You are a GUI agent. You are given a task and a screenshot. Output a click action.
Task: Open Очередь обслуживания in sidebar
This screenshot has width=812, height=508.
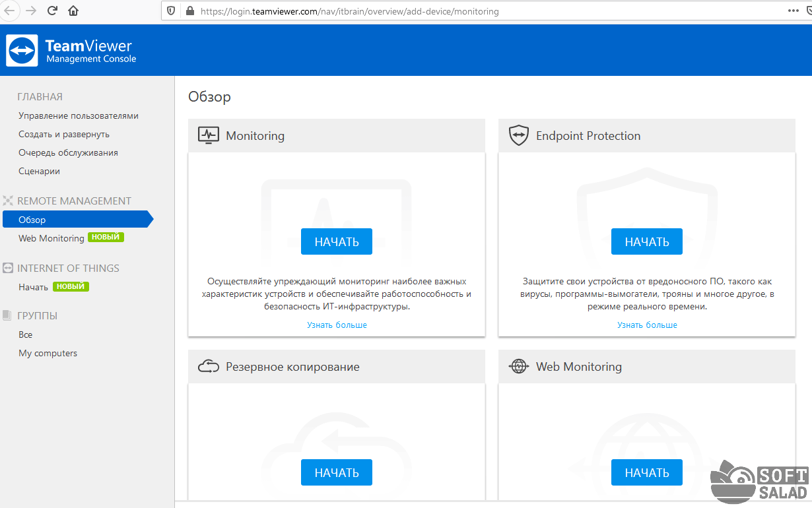[x=68, y=152]
